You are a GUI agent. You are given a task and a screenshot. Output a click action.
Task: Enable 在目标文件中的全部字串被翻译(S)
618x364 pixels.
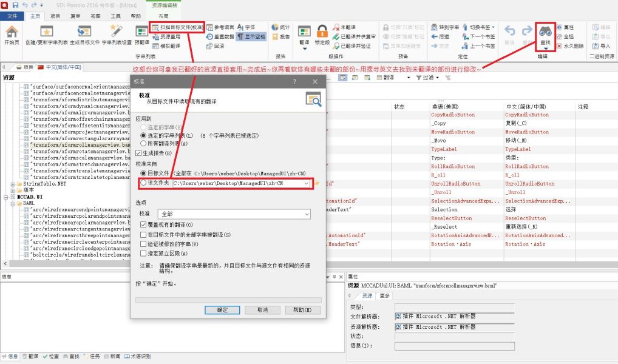(143, 234)
